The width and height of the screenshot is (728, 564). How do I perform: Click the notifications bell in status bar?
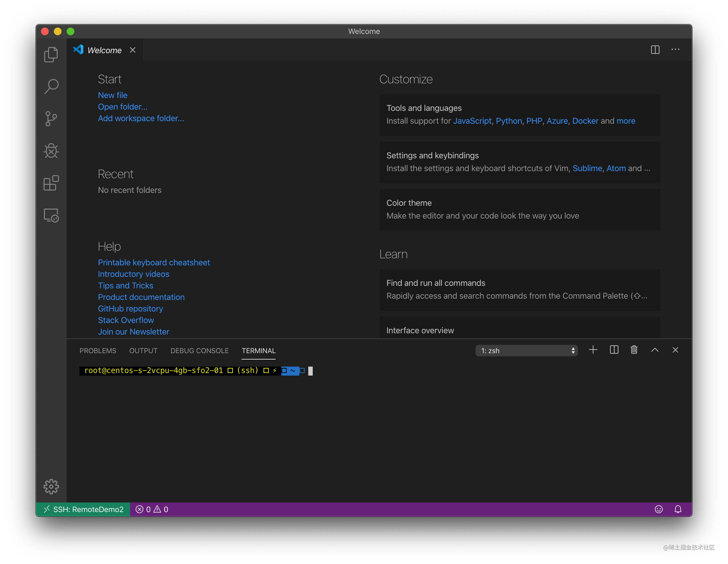point(678,509)
